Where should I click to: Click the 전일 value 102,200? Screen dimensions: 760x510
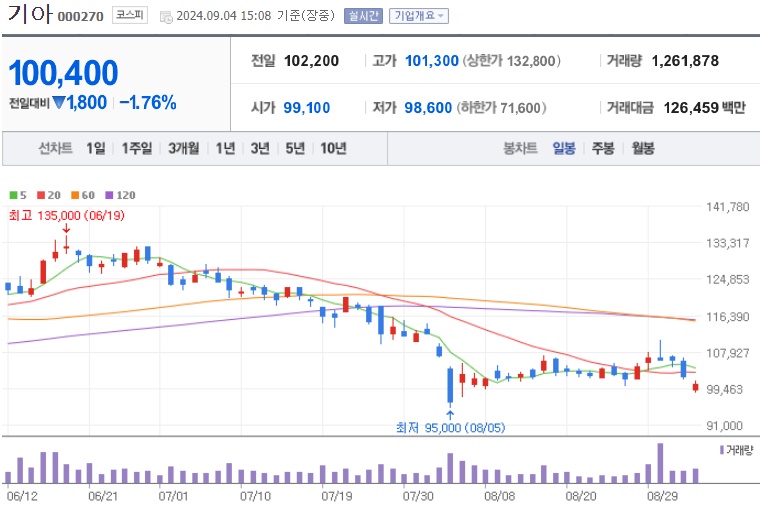(311, 61)
